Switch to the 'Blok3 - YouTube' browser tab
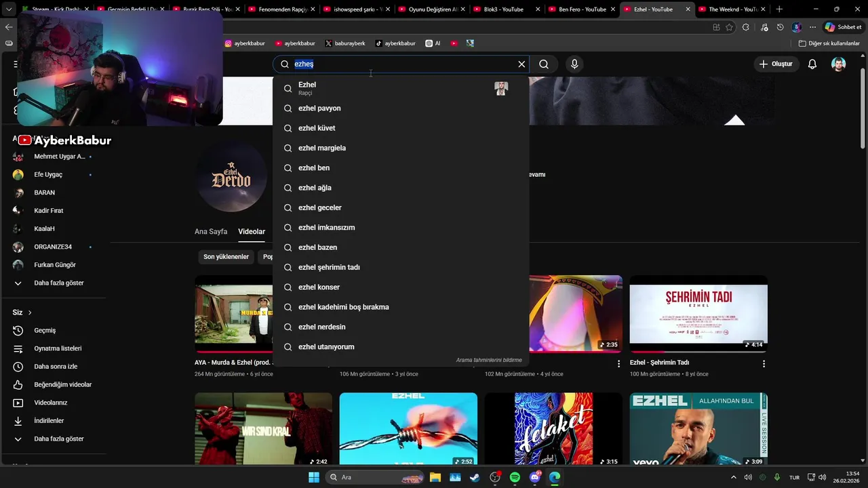 (507, 9)
